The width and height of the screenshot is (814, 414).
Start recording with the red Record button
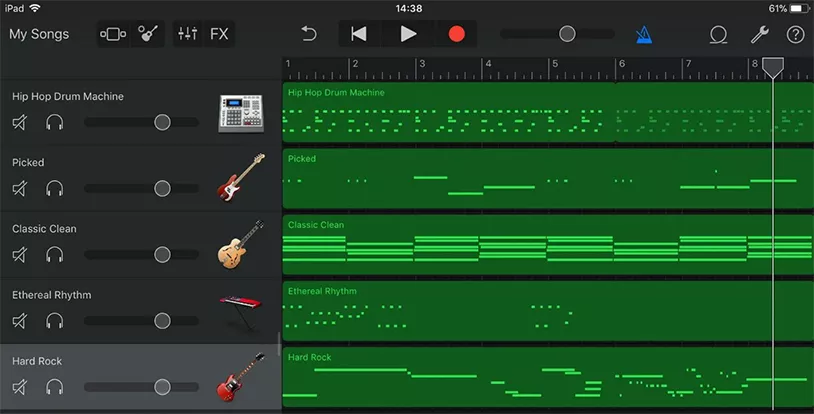pos(456,34)
